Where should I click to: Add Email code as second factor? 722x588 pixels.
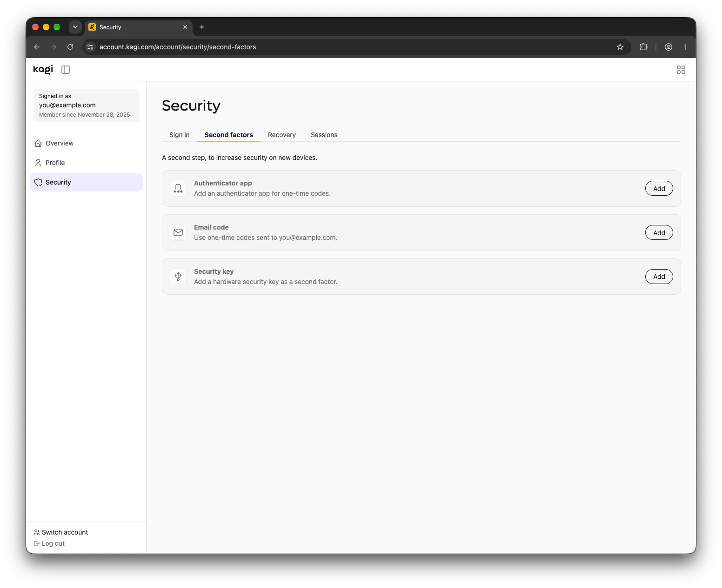tap(659, 232)
